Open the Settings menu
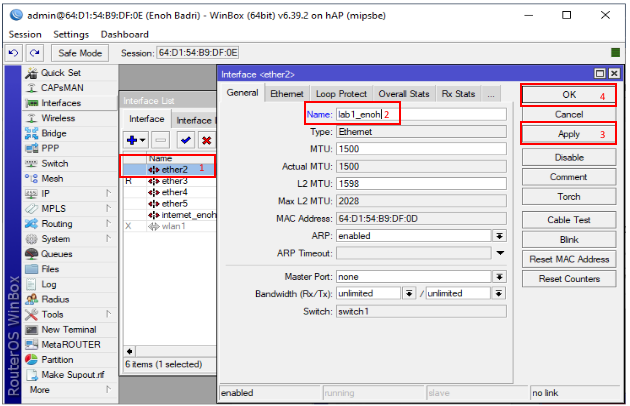The image size is (630, 406). 71,35
